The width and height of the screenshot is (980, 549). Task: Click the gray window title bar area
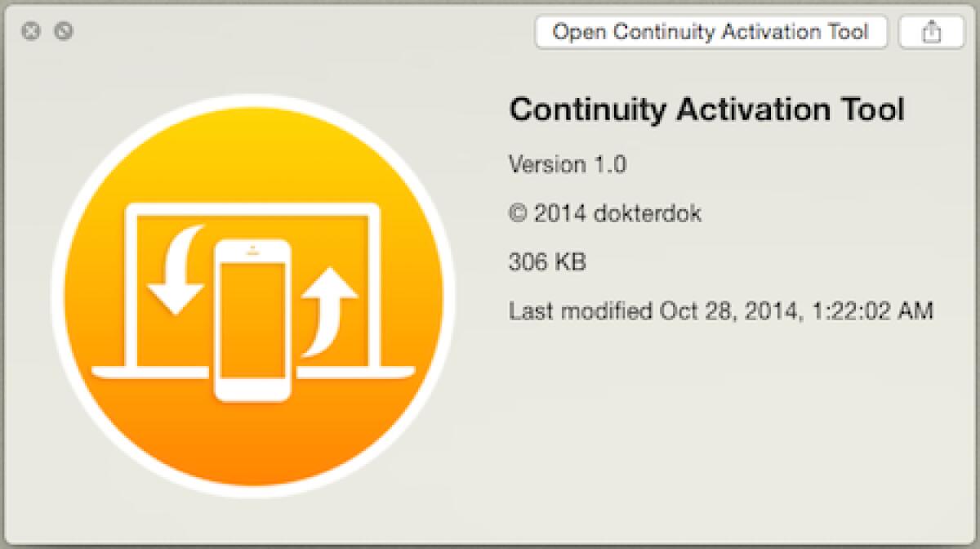pyautogui.click(x=327, y=33)
